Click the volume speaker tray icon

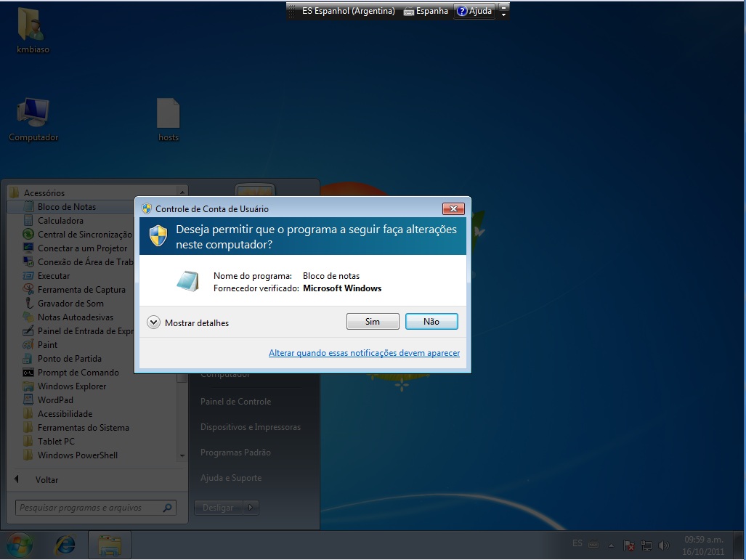point(663,545)
